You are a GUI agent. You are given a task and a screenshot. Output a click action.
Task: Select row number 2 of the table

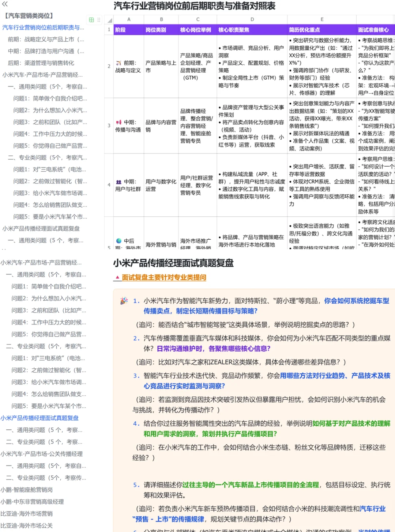(109, 66)
